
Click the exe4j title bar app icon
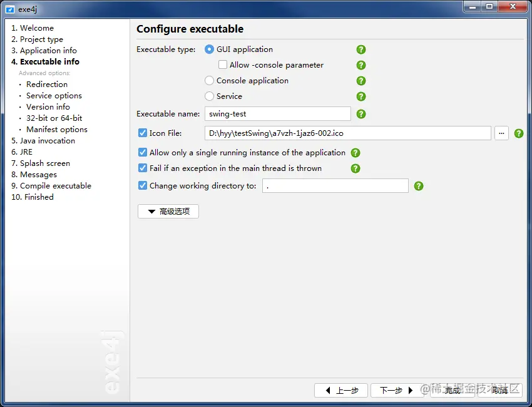coord(10,9)
